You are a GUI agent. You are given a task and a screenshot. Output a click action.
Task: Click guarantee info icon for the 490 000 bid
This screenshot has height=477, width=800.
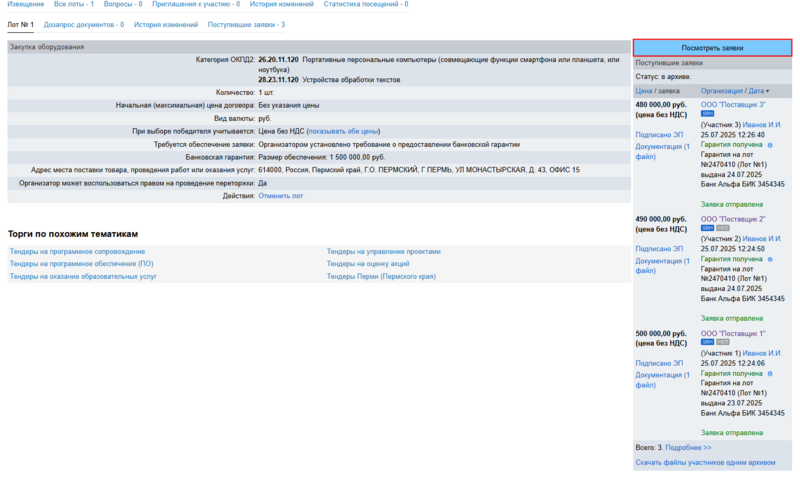769,259
